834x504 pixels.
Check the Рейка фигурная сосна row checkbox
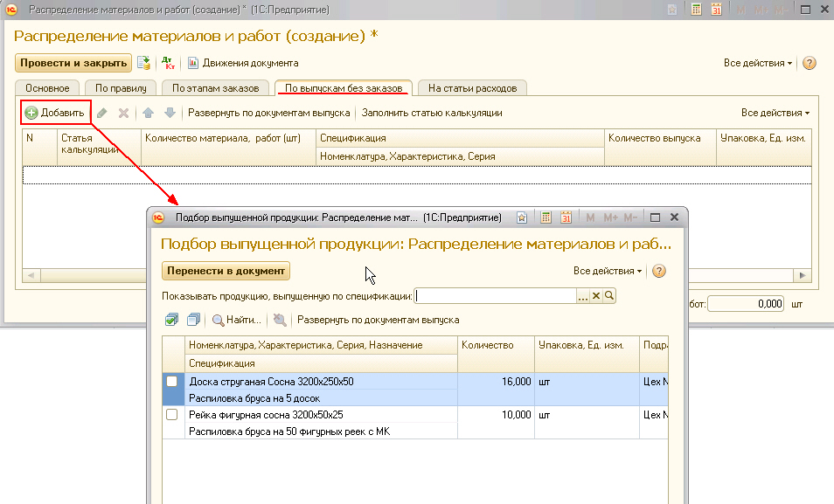[x=172, y=415]
